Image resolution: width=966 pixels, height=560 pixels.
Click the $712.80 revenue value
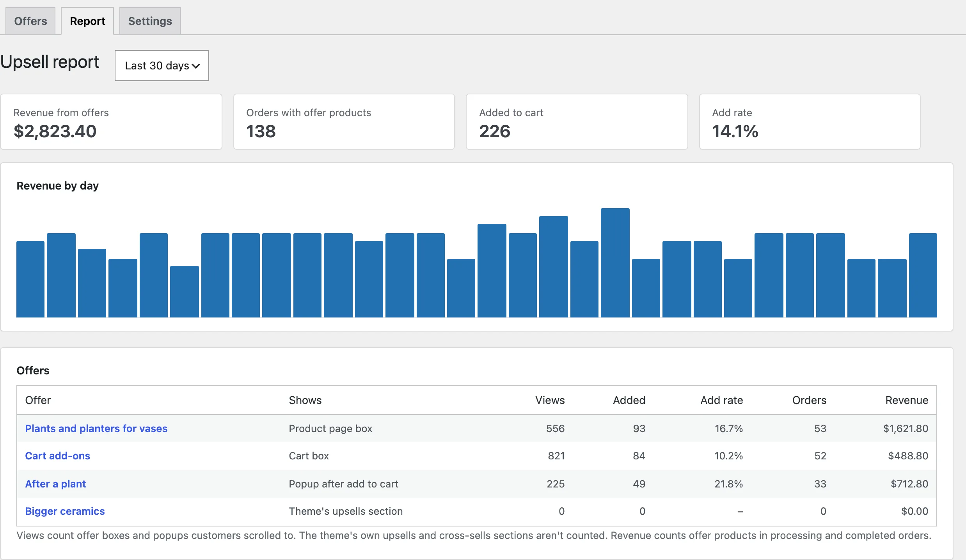click(909, 484)
